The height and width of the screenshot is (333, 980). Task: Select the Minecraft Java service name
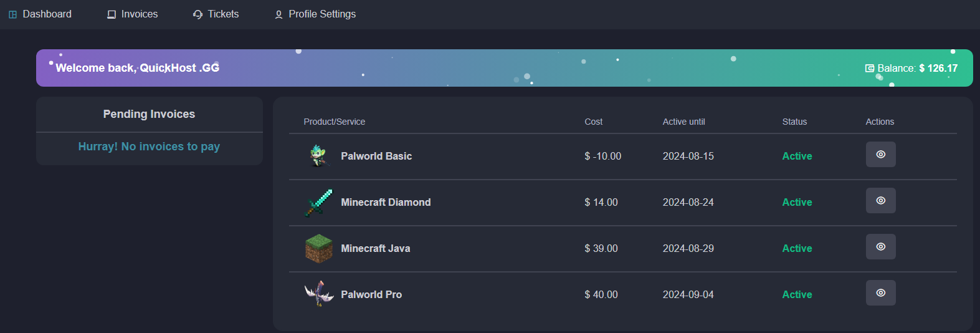[x=375, y=248]
